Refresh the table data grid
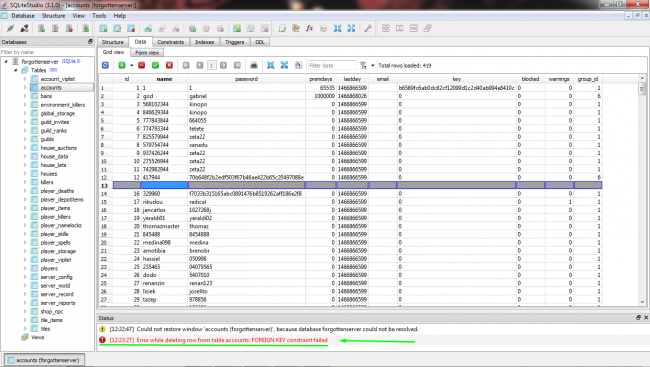The height and width of the screenshot is (367, 650). [105, 65]
